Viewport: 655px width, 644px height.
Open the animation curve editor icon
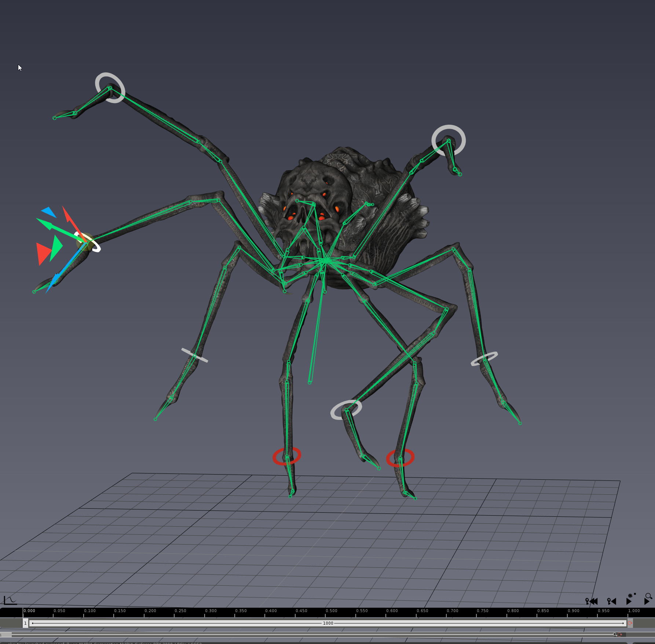10,600
